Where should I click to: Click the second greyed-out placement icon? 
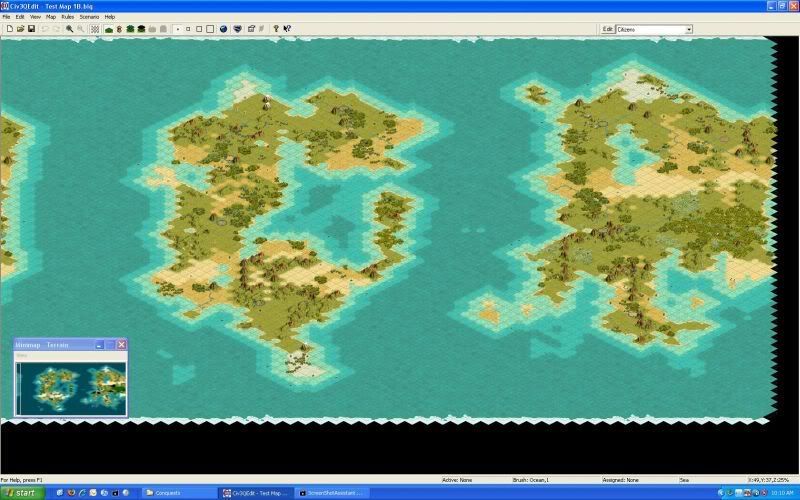[163, 29]
